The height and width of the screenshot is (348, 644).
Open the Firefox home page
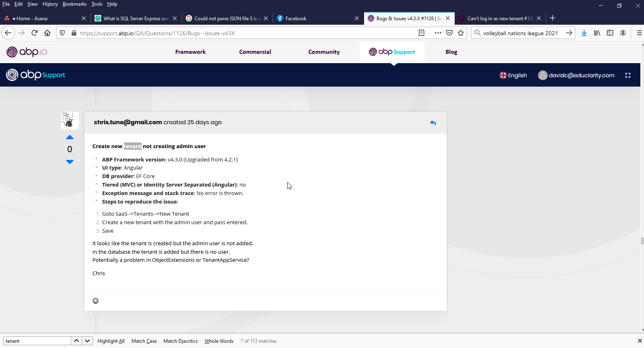pyautogui.click(x=47, y=33)
